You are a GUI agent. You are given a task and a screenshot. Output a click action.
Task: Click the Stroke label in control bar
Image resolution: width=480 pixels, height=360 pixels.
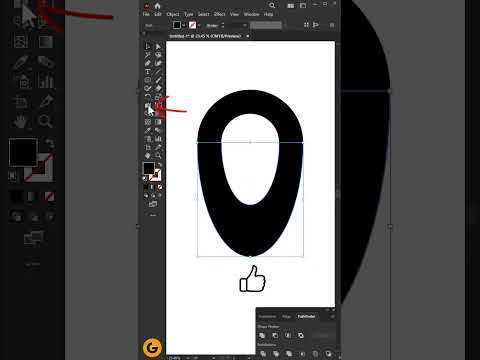pos(212,25)
